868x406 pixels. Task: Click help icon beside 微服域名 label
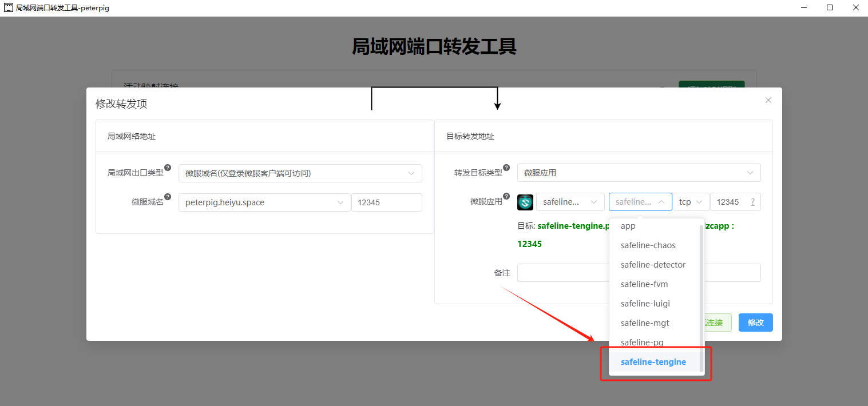tap(168, 197)
